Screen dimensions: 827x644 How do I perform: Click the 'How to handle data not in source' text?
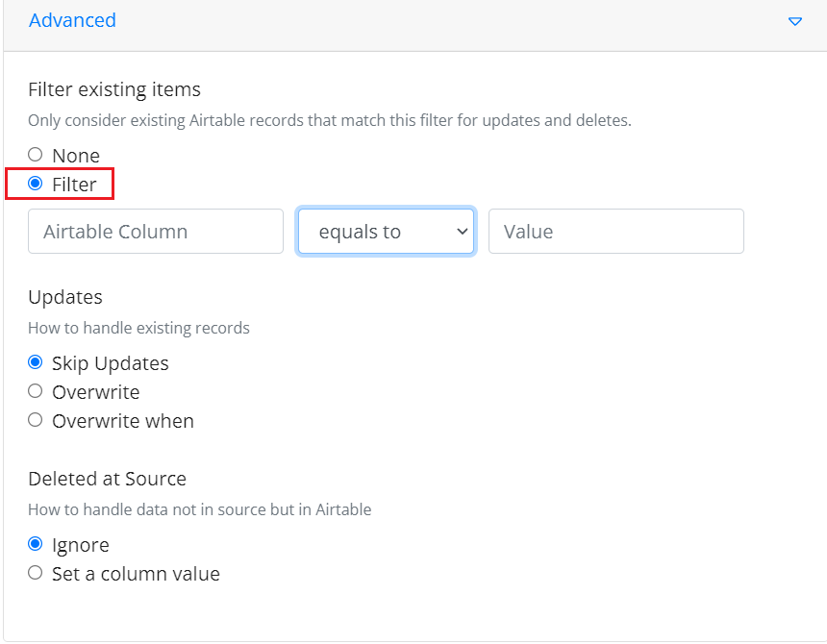(199, 509)
